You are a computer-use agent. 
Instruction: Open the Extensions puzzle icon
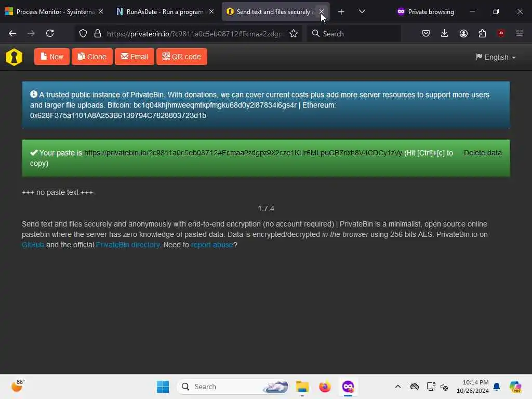click(x=482, y=33)
